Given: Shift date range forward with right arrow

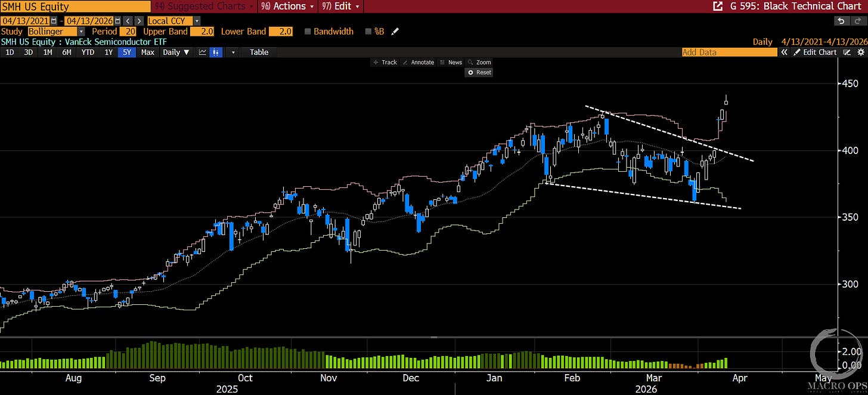Looking at the screenshot, I should click(139, 21).
